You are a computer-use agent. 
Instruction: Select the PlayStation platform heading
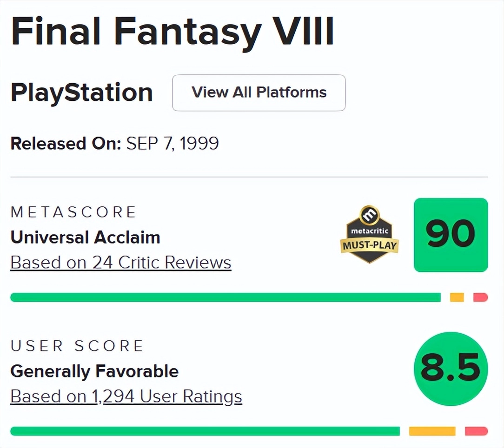pos(82,92)
